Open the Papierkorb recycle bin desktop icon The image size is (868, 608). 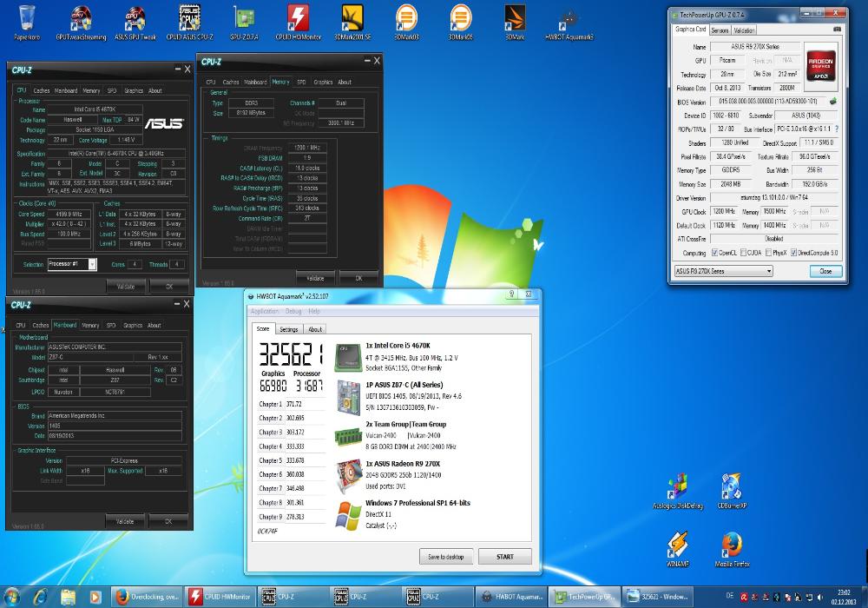coord(27,23)
